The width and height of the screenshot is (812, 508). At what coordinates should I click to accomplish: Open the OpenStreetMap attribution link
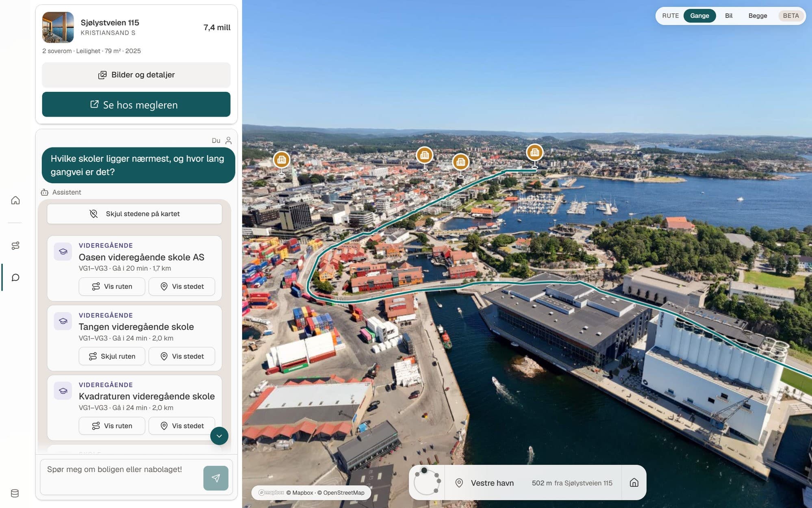(x=341, y=493)
